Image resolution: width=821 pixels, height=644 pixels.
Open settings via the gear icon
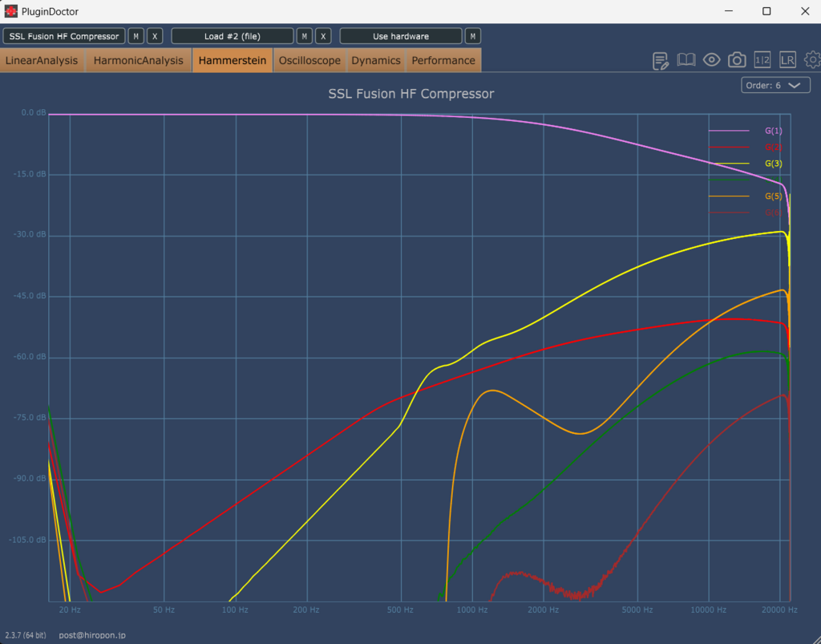coord(813,60)
